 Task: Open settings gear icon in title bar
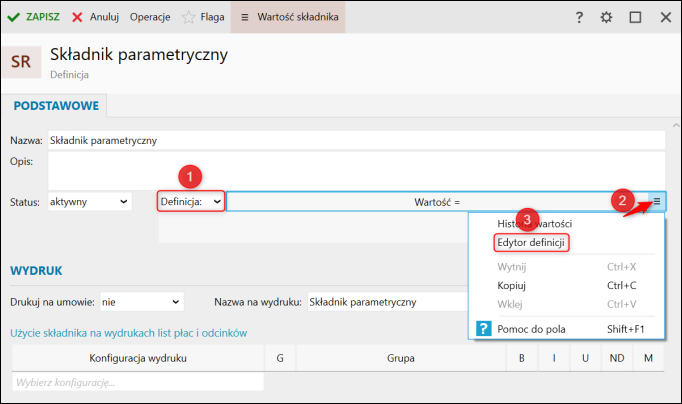[x=606, y=17]
